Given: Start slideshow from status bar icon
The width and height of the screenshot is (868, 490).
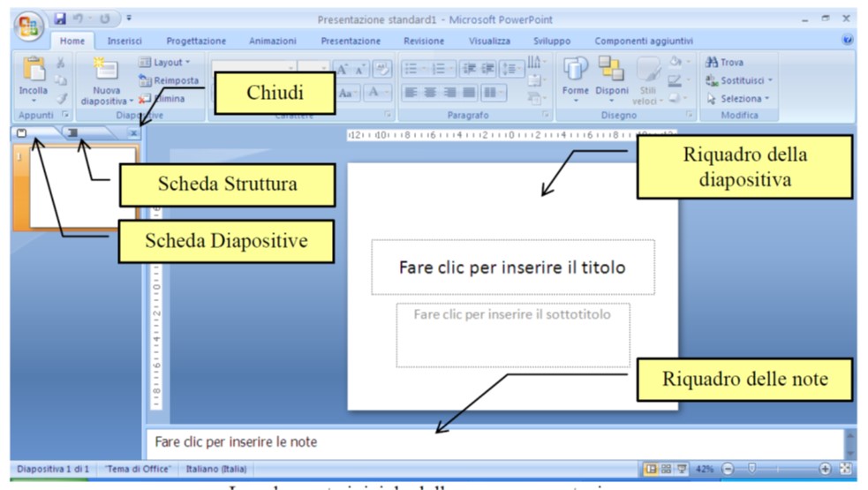Looking at the screenshot, I should [682, 469].
